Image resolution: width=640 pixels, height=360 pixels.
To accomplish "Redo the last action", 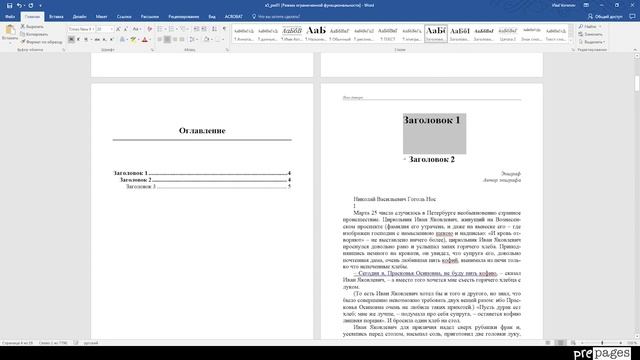I will point(31,5).
